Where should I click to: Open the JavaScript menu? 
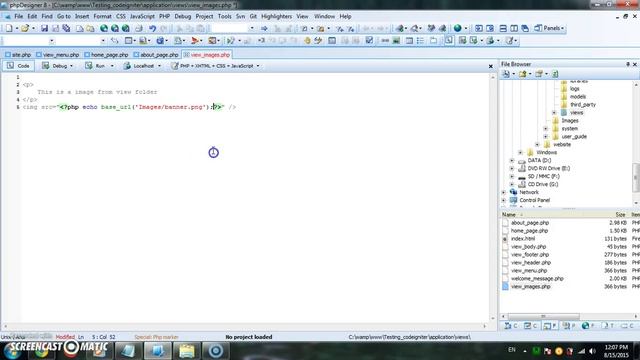(x=142, y=16)
